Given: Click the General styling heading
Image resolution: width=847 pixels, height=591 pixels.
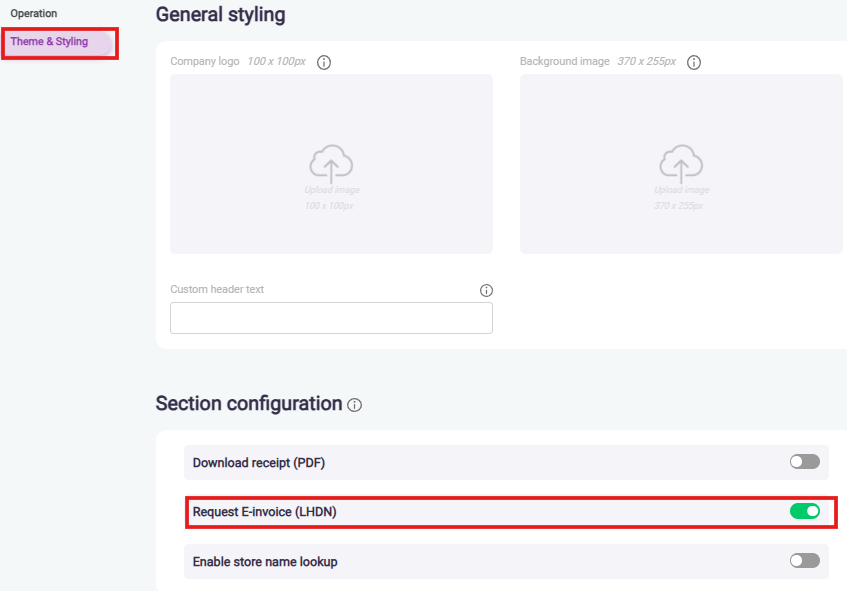Looking at the screenshot, I should pos(220,15).
